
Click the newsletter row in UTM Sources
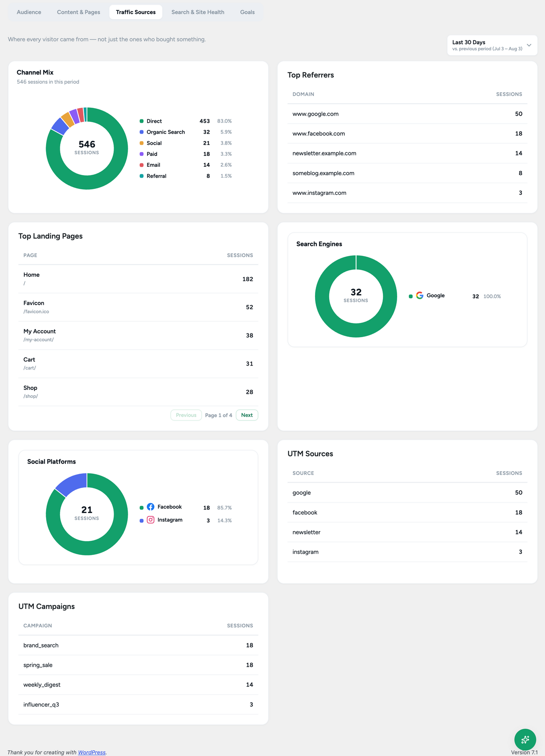pos(407,532)
